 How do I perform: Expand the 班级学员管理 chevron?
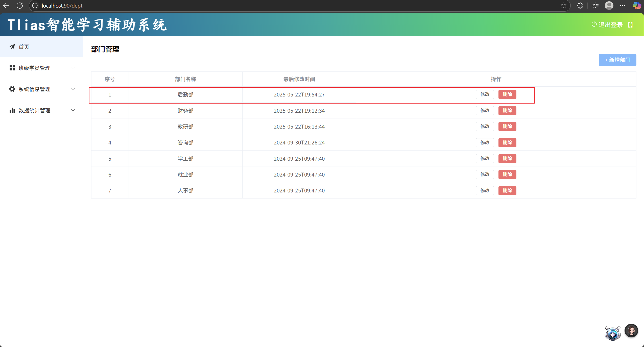click(73, 68)
